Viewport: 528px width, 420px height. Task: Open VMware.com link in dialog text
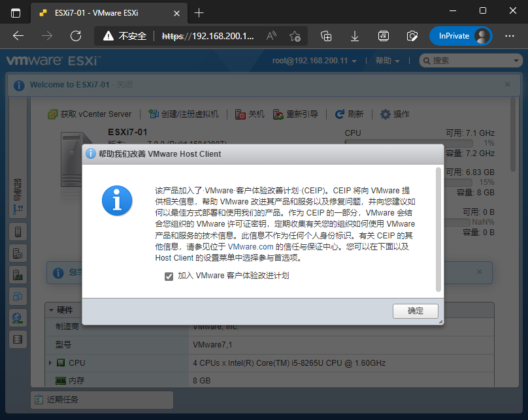click(250, 247)
